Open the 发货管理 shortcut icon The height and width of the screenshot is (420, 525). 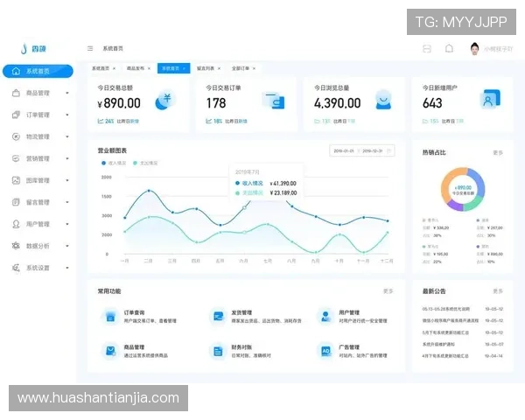pyautogui.click(x=217, y=316)
